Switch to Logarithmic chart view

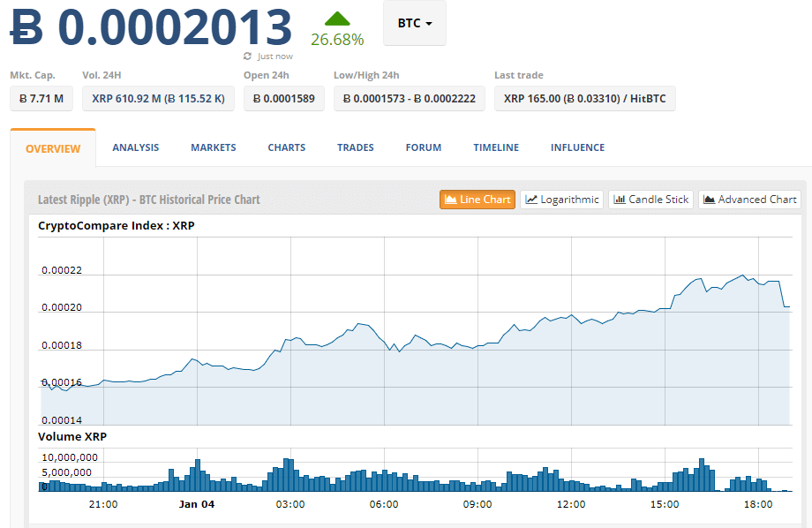[562, 200]
